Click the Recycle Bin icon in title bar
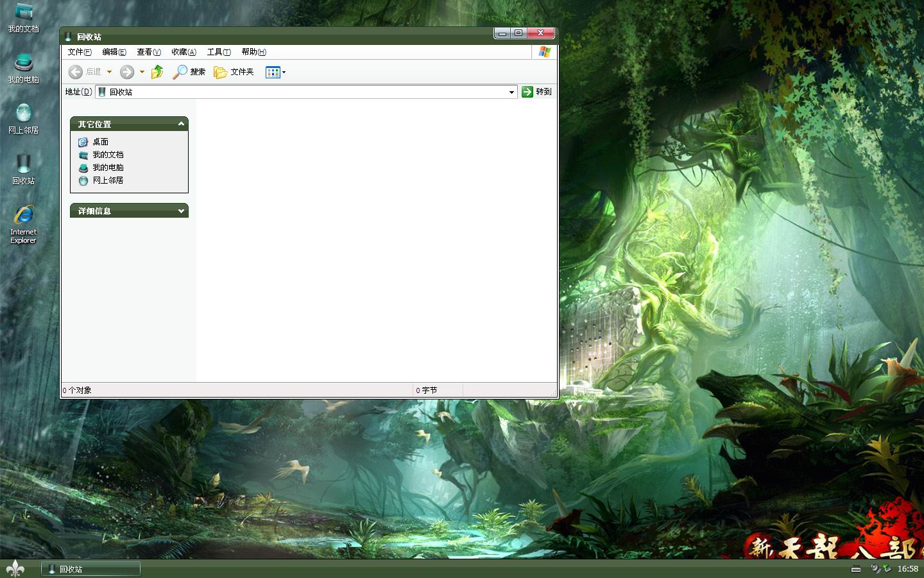The width and height of the screenshot is (924, 578). click(x=69, y=37)
